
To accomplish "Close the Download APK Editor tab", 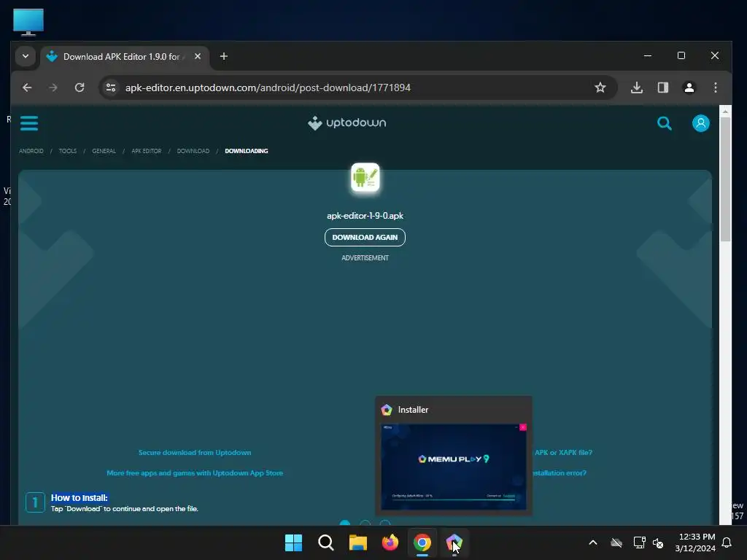I will [197, 56].
